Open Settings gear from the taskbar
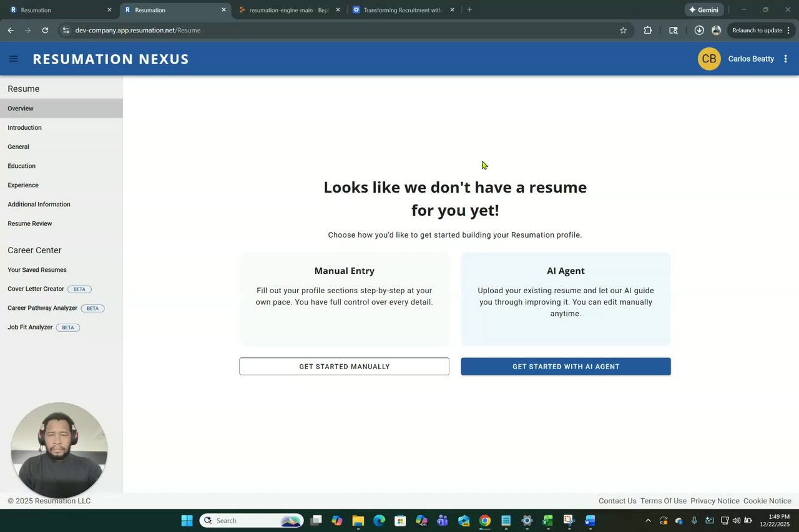This screenshot has height=532, width=799. [x=527, y=520]
